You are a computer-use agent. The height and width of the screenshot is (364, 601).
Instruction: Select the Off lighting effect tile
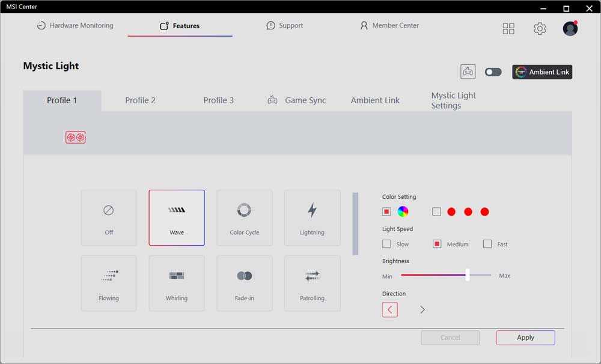(109, 217)
